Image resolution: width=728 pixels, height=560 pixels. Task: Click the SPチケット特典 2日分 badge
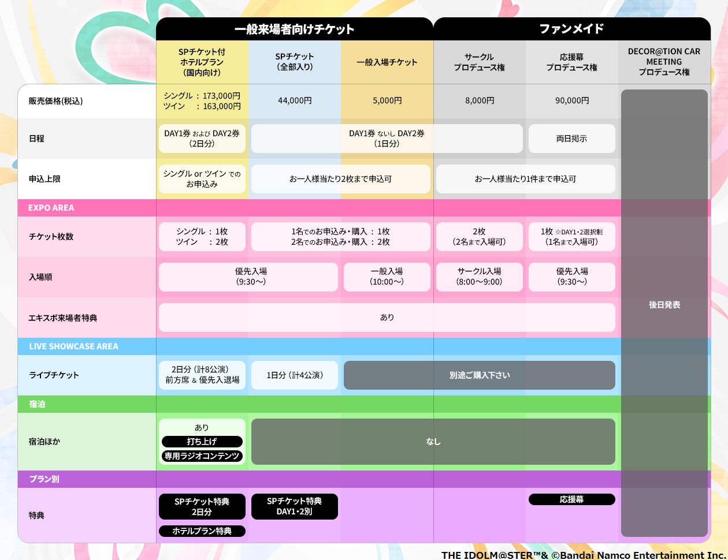coord(202,506)
